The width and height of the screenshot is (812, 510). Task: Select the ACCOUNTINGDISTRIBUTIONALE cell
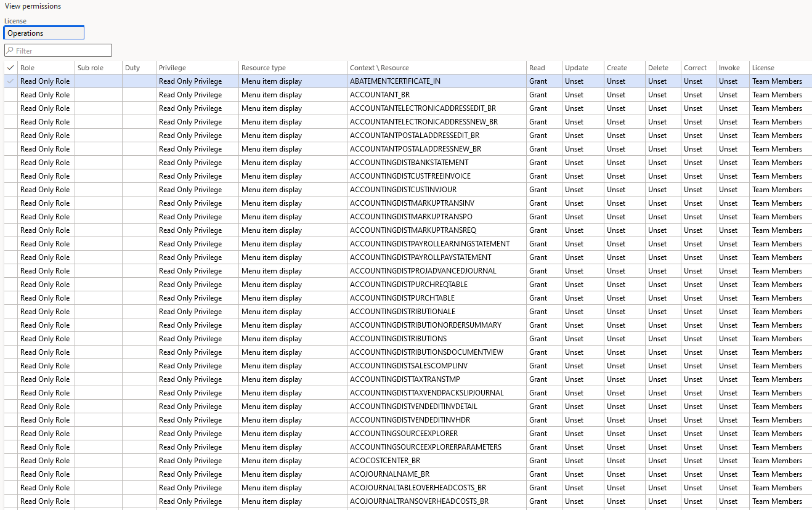pyautogui.click(x=437, y=312)
